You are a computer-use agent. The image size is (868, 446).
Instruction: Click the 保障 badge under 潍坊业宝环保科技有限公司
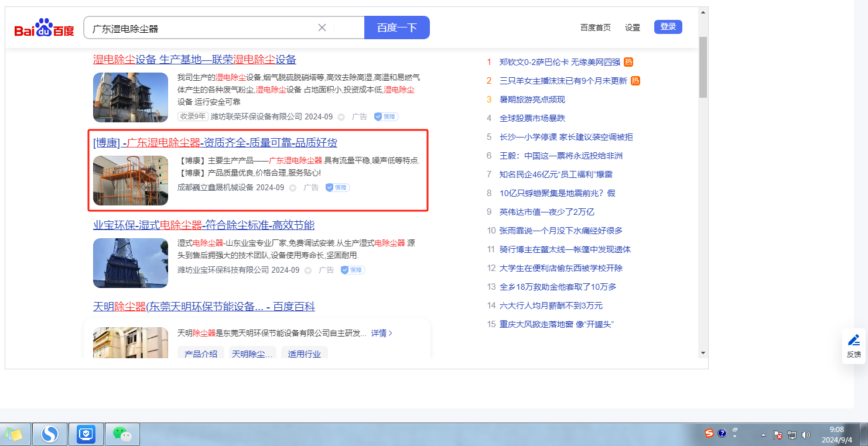353,270
